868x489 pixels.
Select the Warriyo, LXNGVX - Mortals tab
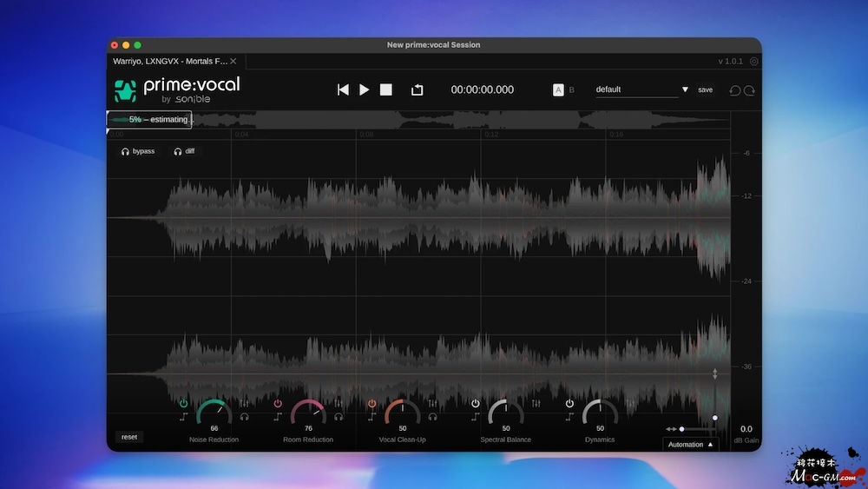point(170,62)
